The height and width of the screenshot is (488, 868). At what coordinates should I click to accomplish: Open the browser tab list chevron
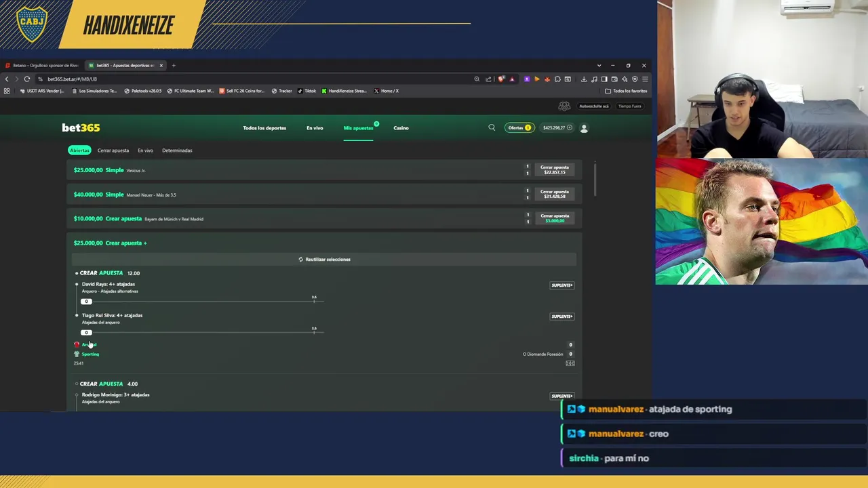[599, 65]
